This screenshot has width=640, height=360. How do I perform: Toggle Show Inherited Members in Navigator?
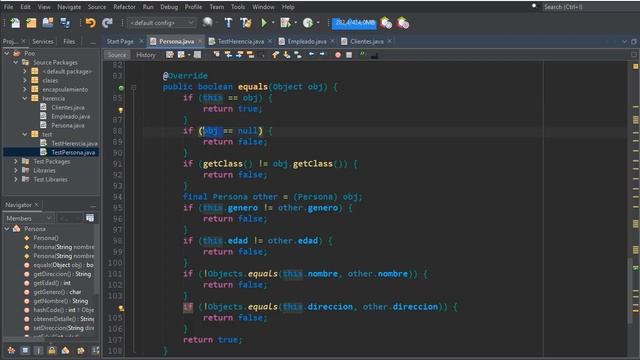coord(11,350)
